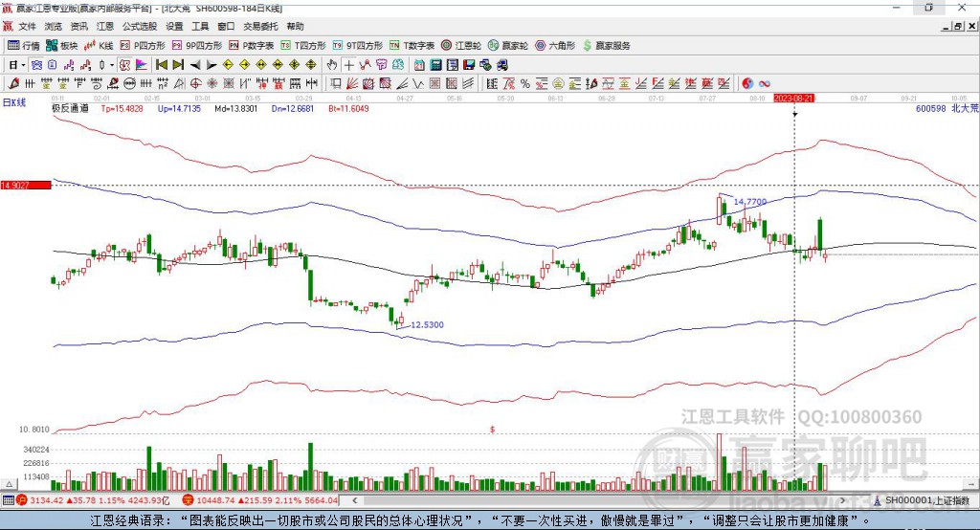Screen dimensions: 980x530
Task: Click the 14.9027 red price tag
Action: coord(26,186)
